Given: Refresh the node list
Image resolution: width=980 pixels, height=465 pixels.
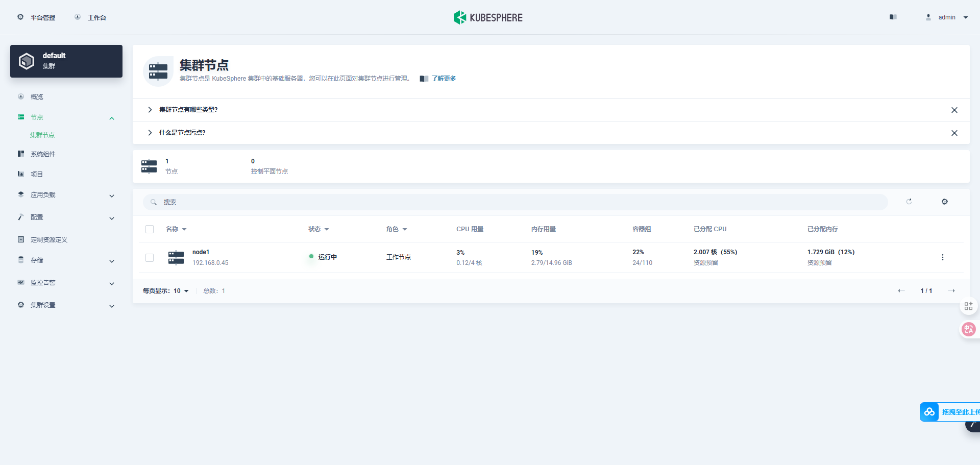Looking at the screenshot, I should tap(909, 202).
